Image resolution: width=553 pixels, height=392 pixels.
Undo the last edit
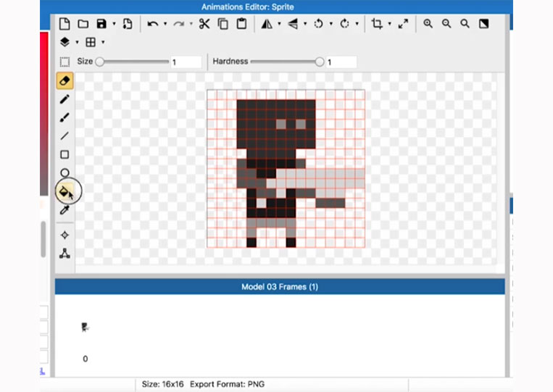click(x=152, y=24)
